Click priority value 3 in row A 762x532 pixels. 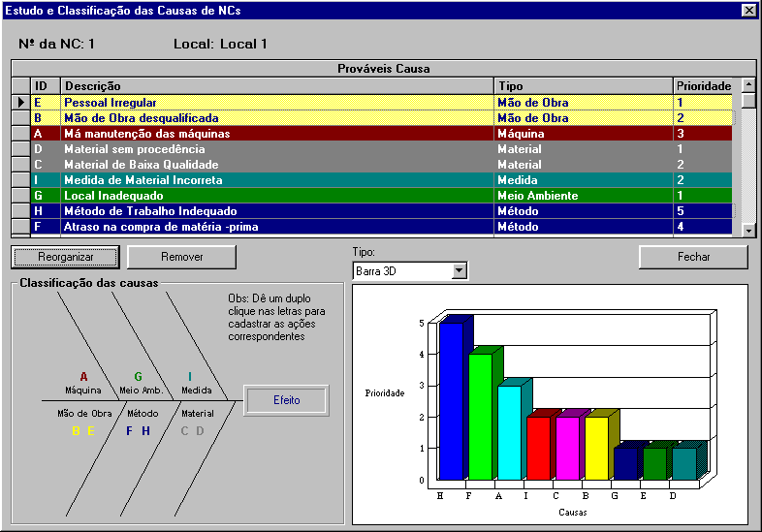(703, 134)
